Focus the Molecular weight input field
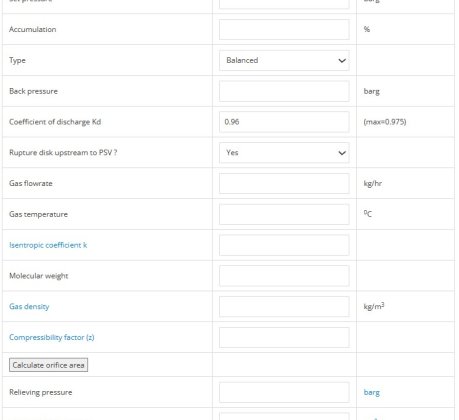459x420 pixels. [284, 276]
